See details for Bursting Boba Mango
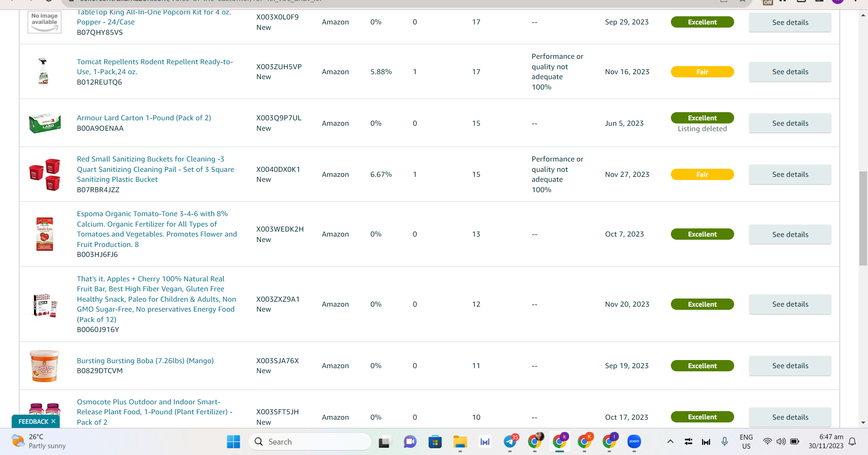Image resolution: width=868 pixels, height=455 pixels. (x=790, y=365)
